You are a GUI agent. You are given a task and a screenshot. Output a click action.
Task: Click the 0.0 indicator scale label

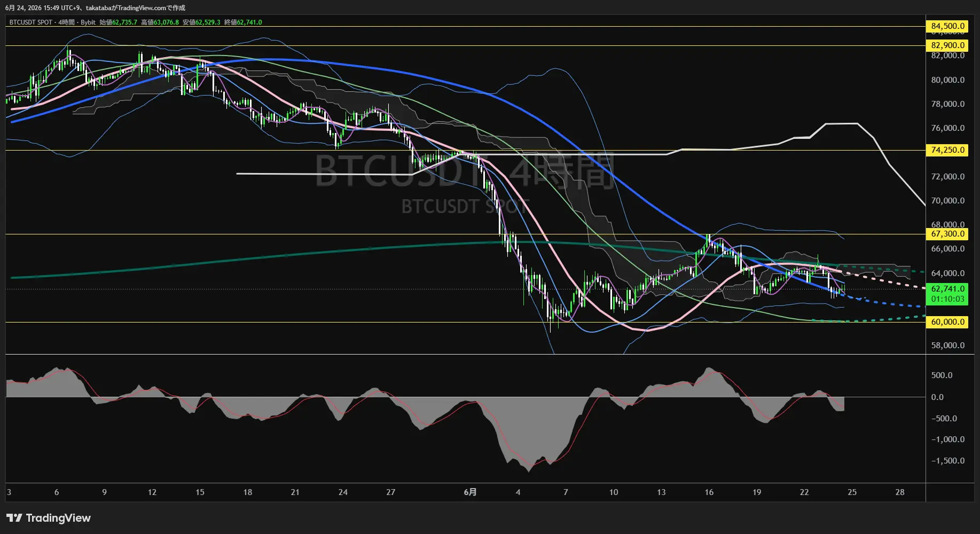(x=937, y=397)
